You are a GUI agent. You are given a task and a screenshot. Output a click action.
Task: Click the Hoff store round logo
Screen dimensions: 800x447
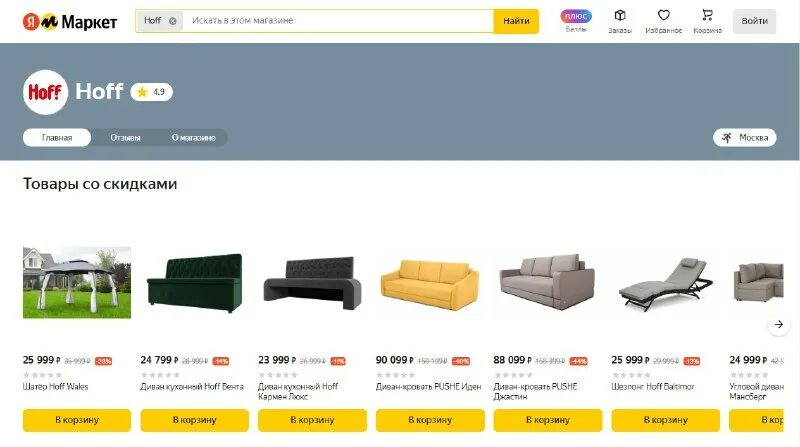45,92
